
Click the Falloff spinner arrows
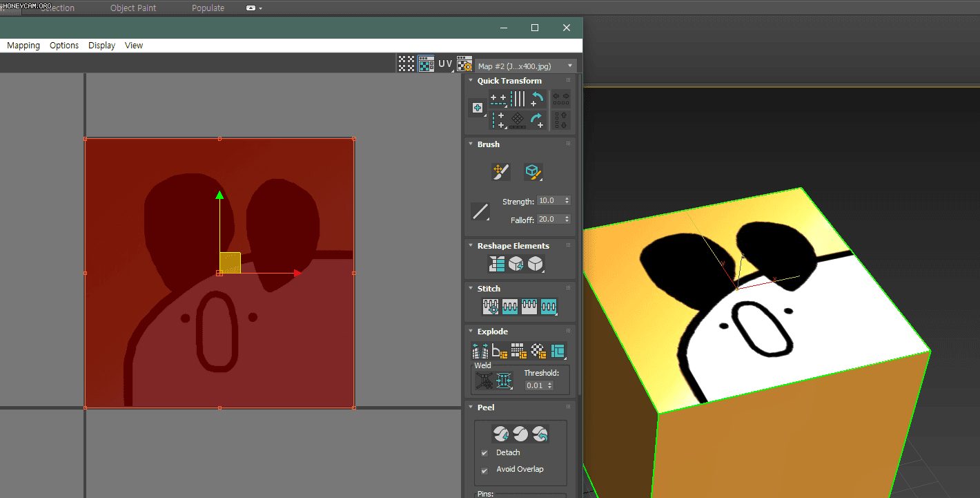567,219
